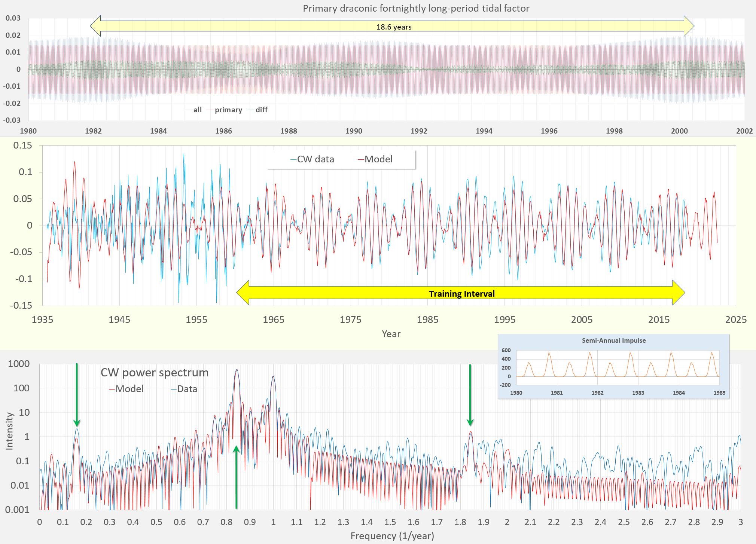
Task: Click the 0.001 intensity axis label
Action: point(17,510)
